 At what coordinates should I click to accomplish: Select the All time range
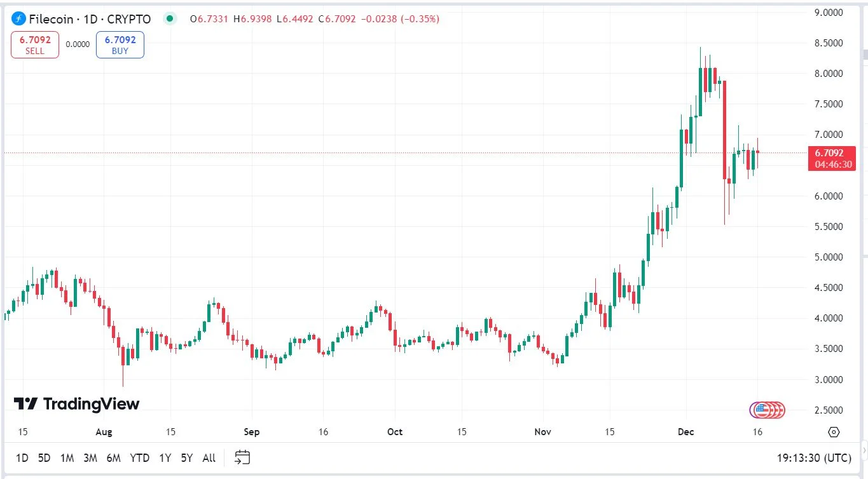(209, 458)
